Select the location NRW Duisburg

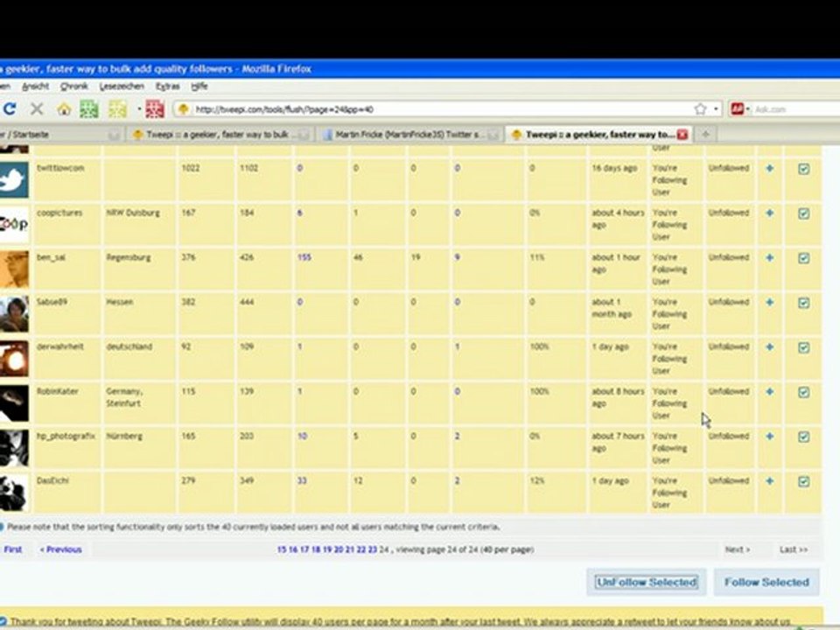133,213
